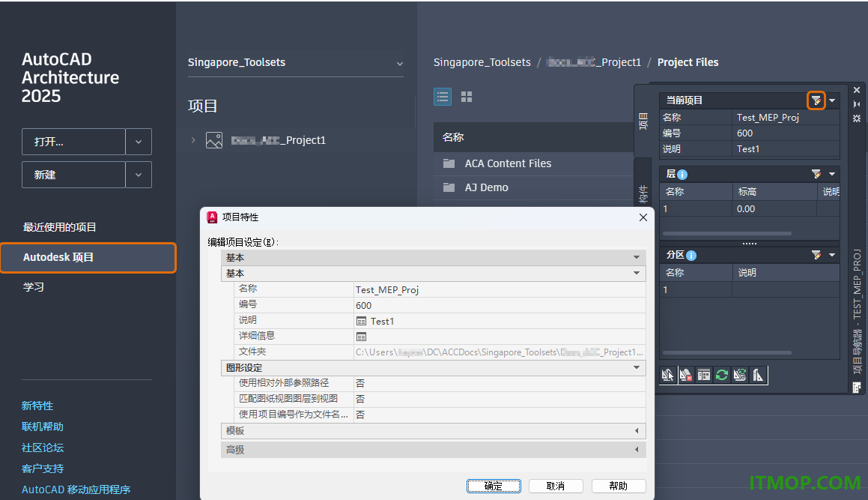Click the dotted splitter between 层 and 分区

pyautogui.click(x=750, y=244)
